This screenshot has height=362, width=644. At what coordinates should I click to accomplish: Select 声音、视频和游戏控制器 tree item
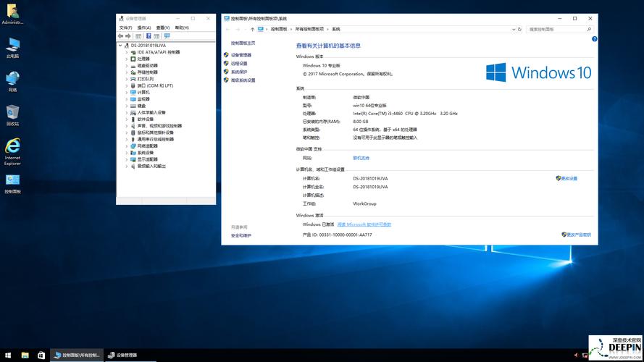(159, 126)
